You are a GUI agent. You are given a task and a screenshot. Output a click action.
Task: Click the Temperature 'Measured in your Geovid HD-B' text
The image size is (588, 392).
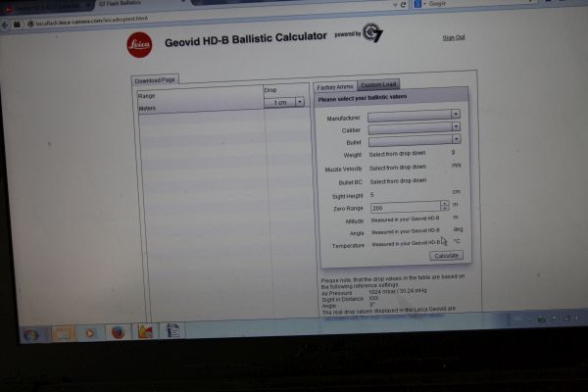coord(407,244)
